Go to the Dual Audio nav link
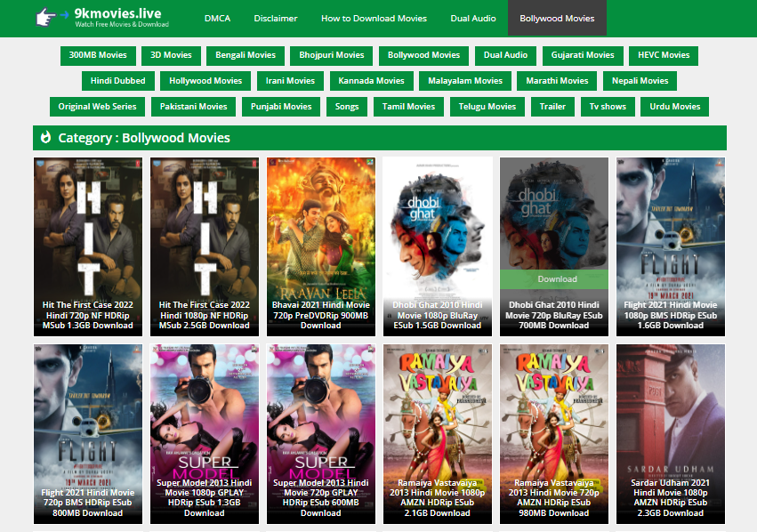 pos(473,19)
